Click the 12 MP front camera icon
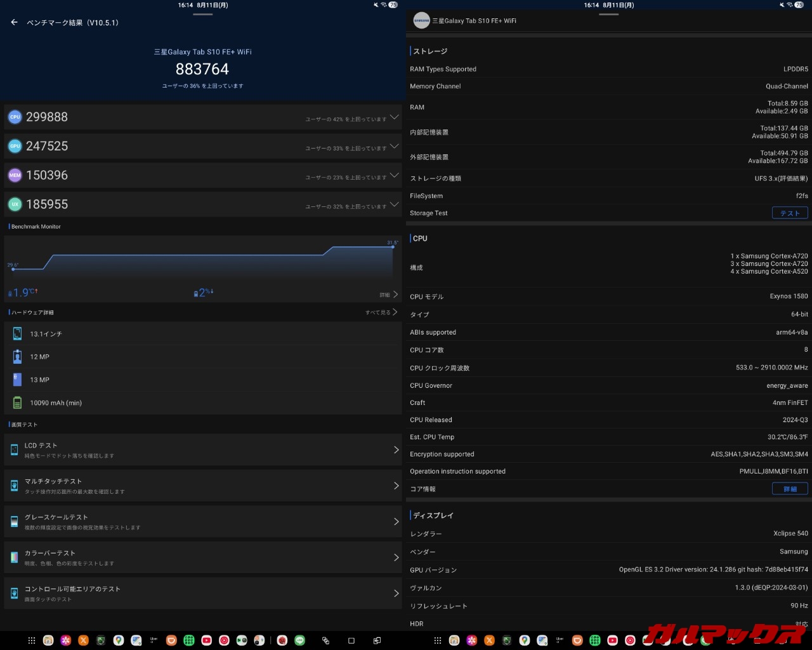Image resolution: width=812 pixels, height=650 pixels. point(17,357)
